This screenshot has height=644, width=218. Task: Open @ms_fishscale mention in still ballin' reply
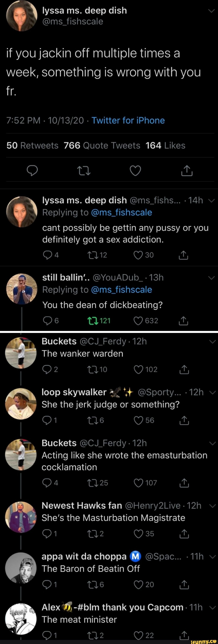pyautogui.click(x=122, y=289)
